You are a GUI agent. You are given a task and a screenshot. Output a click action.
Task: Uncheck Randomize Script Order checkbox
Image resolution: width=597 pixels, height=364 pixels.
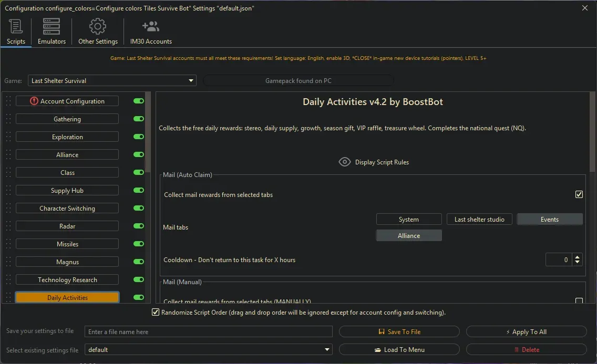(x=156, y=313)
